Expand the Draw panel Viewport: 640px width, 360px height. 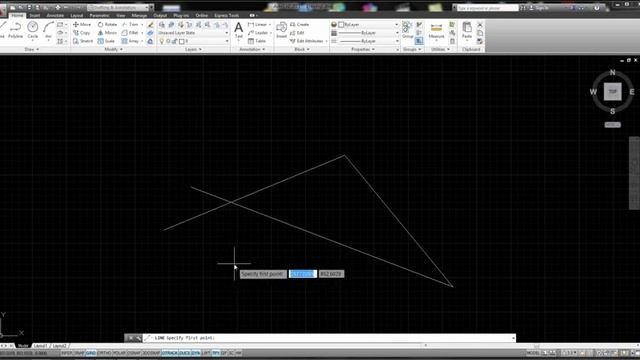pos(31,49)
